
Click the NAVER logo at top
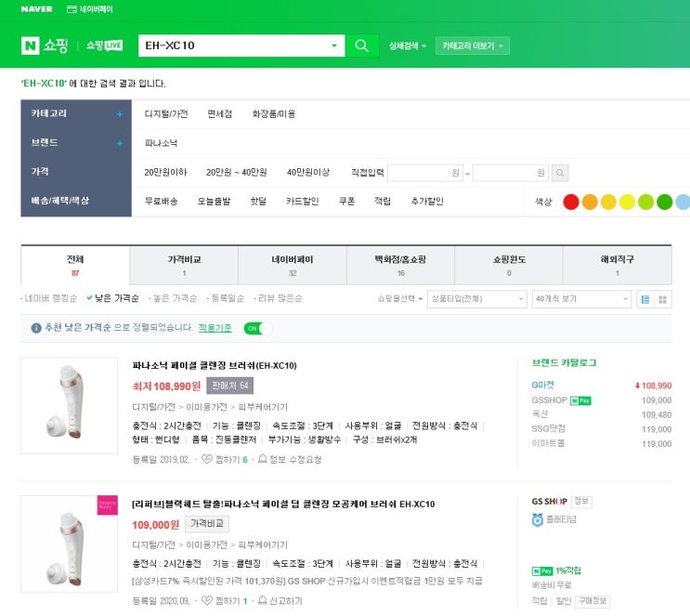pyautogui.click(x=36, y=9)
